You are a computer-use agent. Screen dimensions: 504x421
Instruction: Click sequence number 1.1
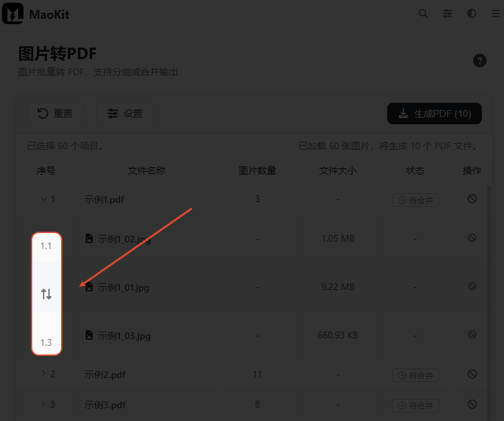46,246
